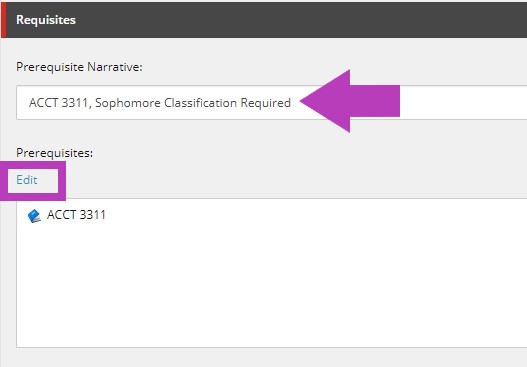Image resolution: width=527 pixels, height=367 pixels.
Task: Click empty space inside the prerequisites list box
Action: tap(269, 286)
